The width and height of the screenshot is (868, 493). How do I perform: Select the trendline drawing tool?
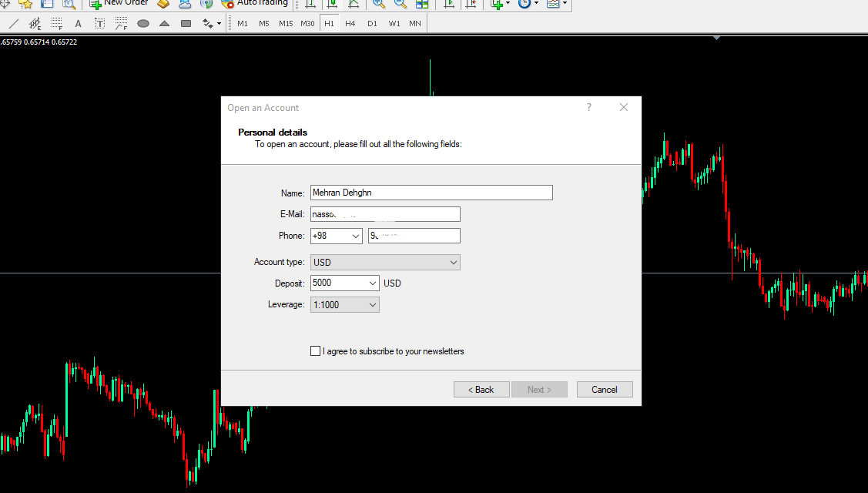coord(13,24)
